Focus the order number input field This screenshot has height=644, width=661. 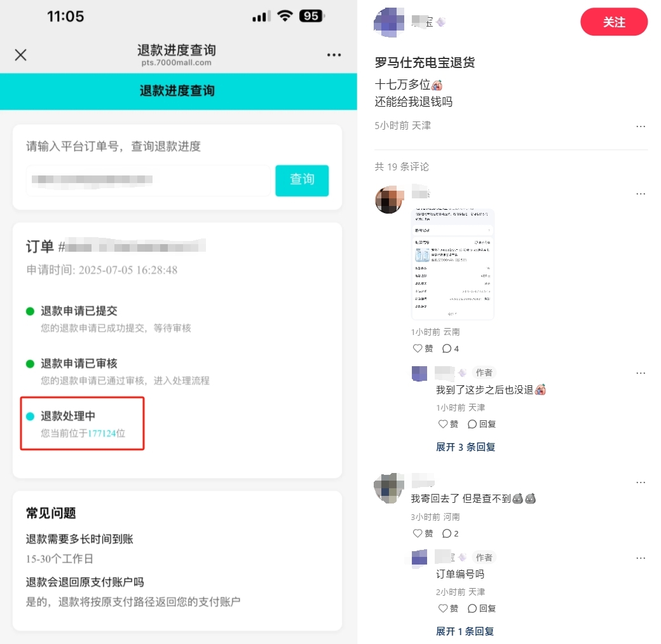pyautogui.click(x=148, y=180)
